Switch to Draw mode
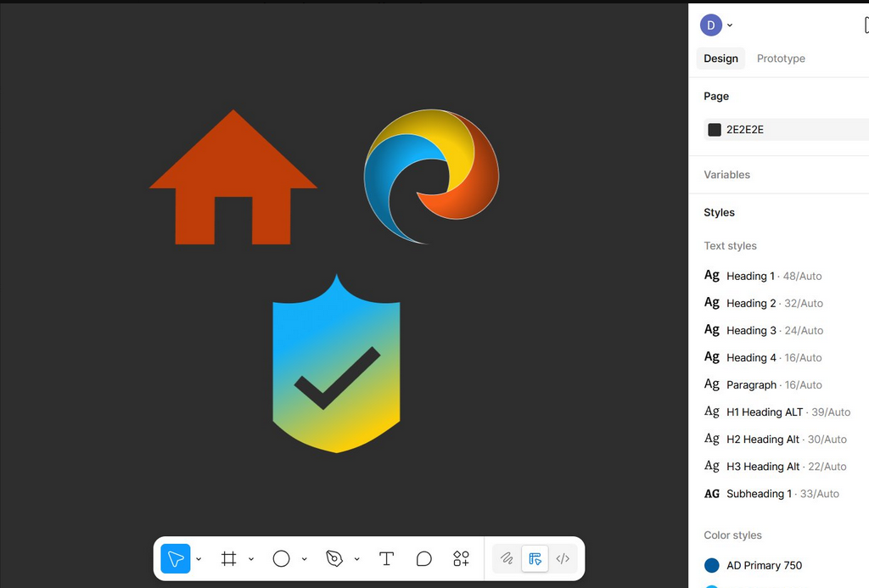The image size is (869, 588). pyautogui.click(x=507, y=558)
